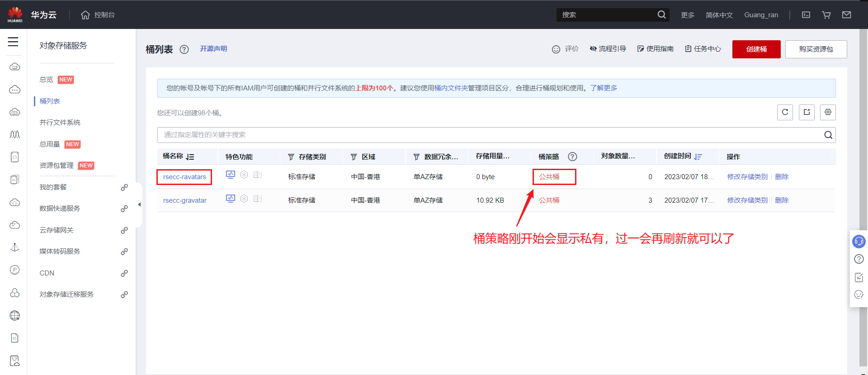Screen dimensions: 868x375
Task: Click the bucket list help question icon
Action: pyautogui.click(x=184, y=49)
